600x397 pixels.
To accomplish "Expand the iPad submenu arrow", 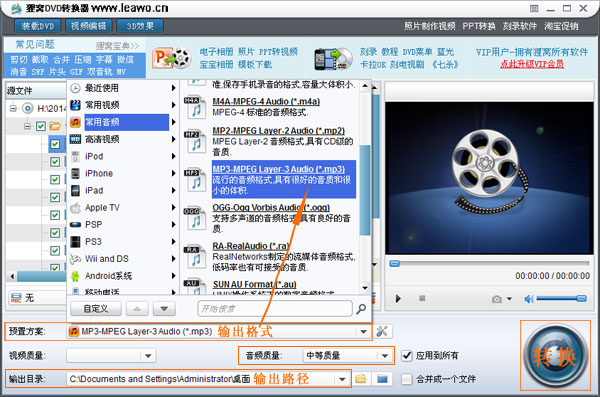I will coord(173,190).
